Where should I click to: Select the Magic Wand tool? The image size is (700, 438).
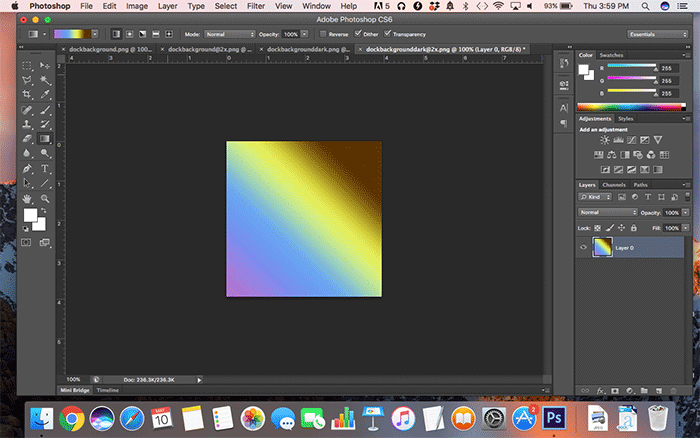point(45,79)
